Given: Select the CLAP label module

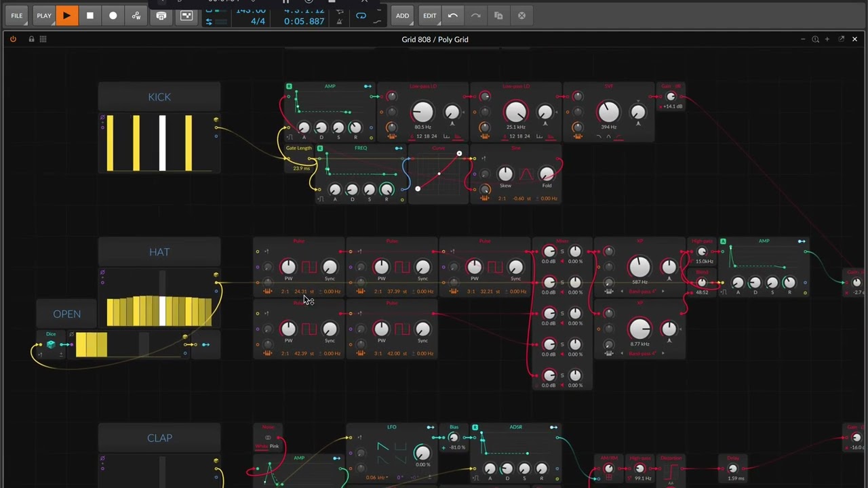Looking at the screenshot, I should coord(159,438).
